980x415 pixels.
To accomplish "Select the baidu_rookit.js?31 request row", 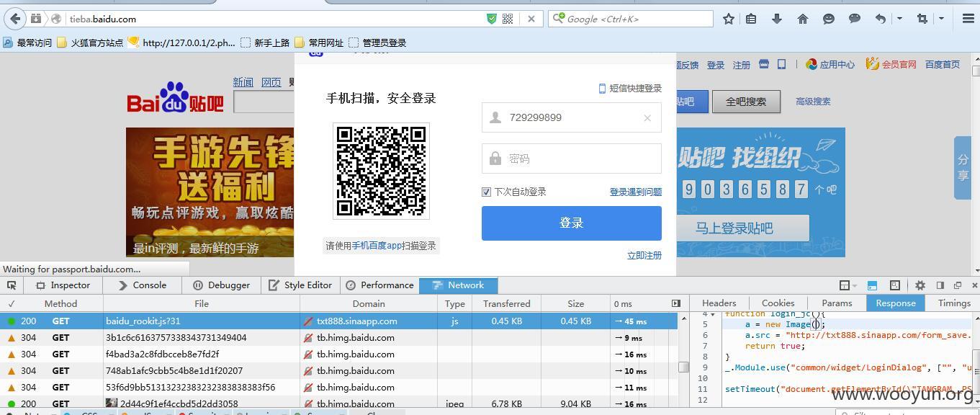I will click(x=338, y=321).
